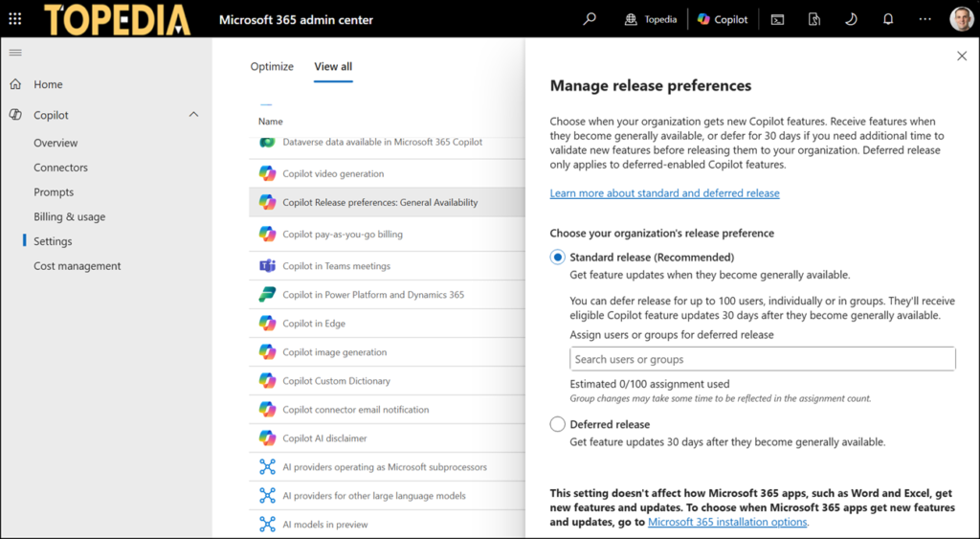Click the search magnifier in header
This screenshot has width=980, height=539.
point(590,19)
